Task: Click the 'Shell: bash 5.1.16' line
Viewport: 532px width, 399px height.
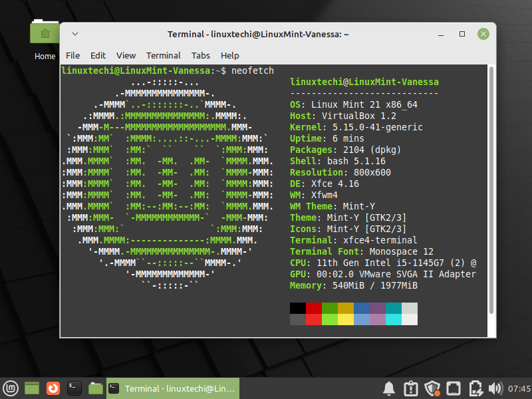Action: coord(338,161)
